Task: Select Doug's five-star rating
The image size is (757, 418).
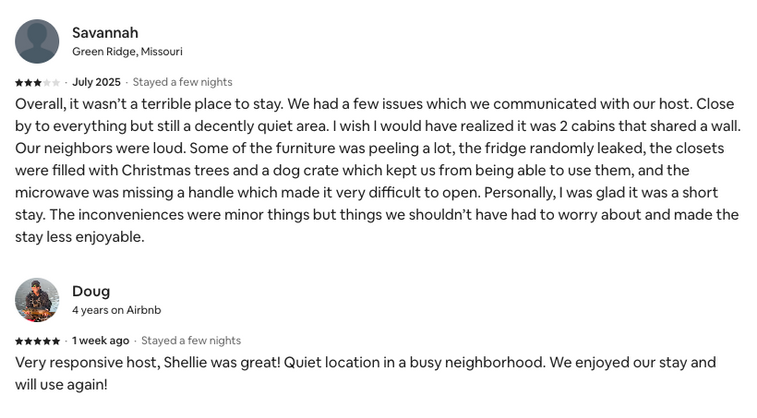Action: pyautogui.click(x=37, y=341)
